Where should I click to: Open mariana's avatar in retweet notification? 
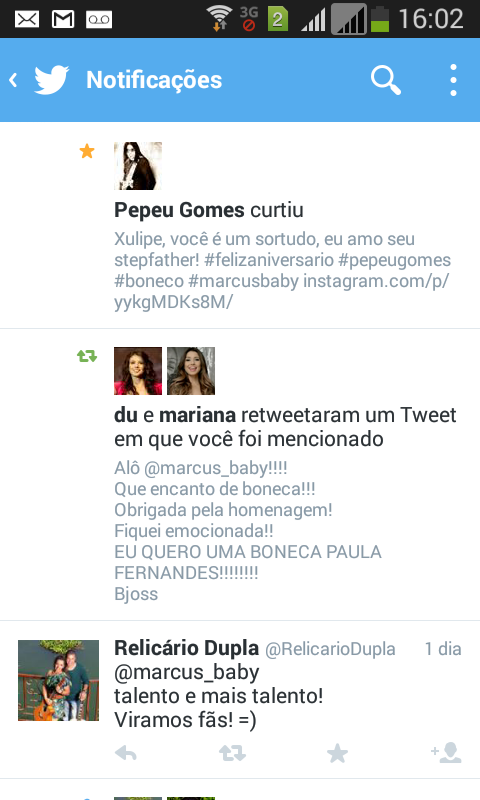click(x=191, y=371)
